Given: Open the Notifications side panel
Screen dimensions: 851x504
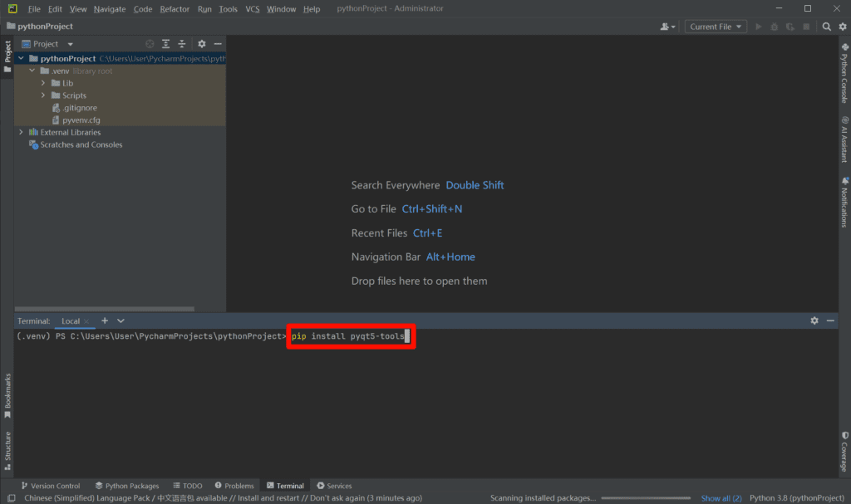Looking at the screenshot, I should point(844,203).
